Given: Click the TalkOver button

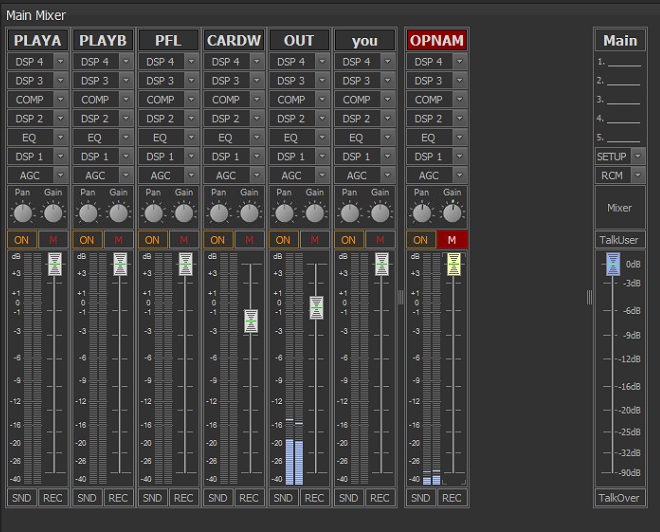Looking at the screenshot, I should (x=620, y=498).
